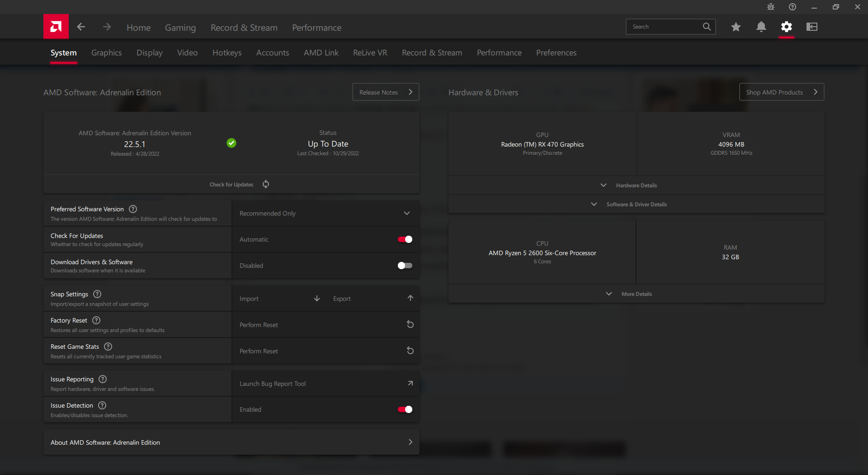Click the Launch Bug Report Tool arrow icon

pyautogui.click(x=410, y=383)
